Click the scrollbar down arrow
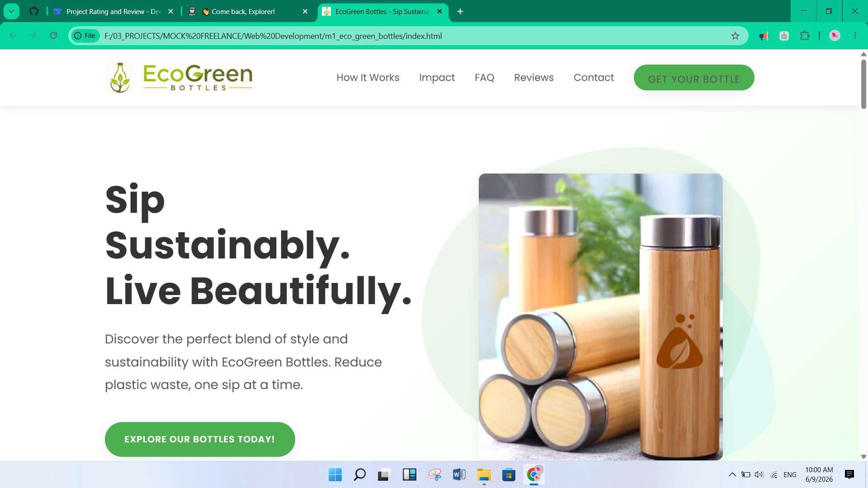The image size is (868, 488). (863, 456)
